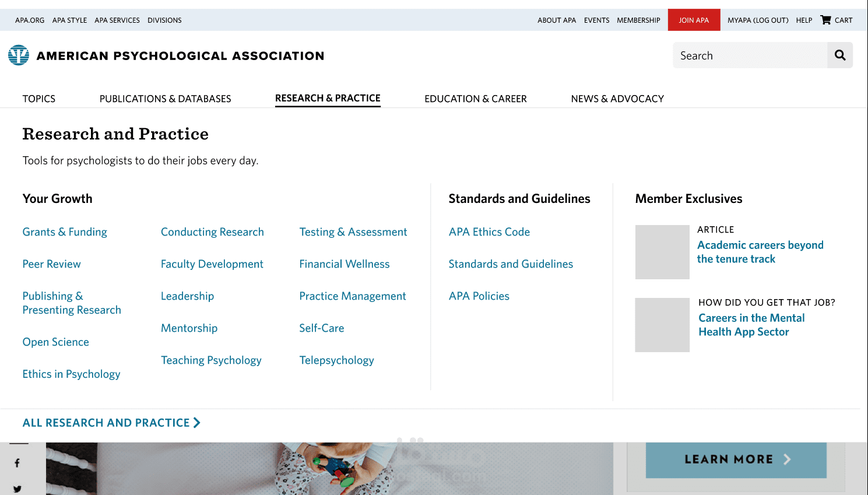Open APA Services link
868x495 pixels.
117,20
